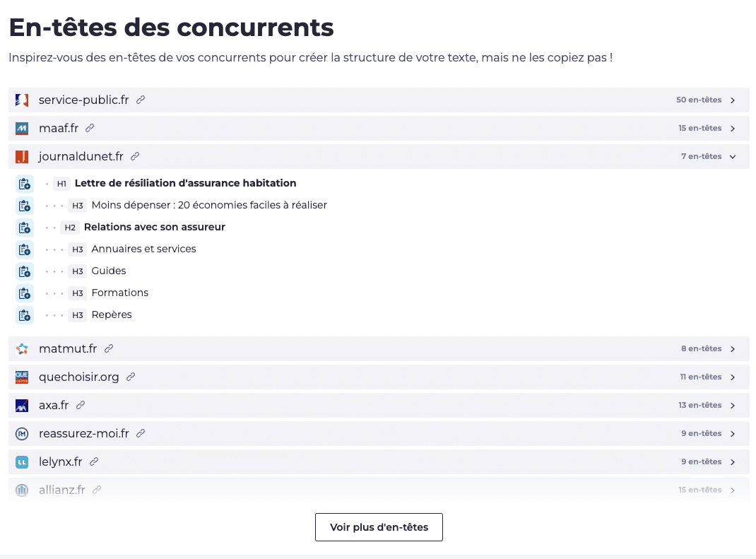Copy the 'Guides' H3 heading
Viewport: 756px width, 559px height.
coord(25,271)
